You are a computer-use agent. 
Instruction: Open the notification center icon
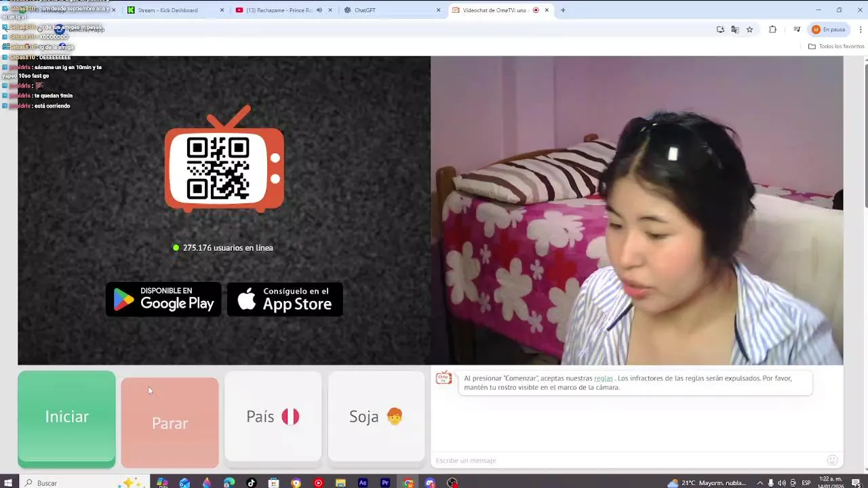(856, 483)
